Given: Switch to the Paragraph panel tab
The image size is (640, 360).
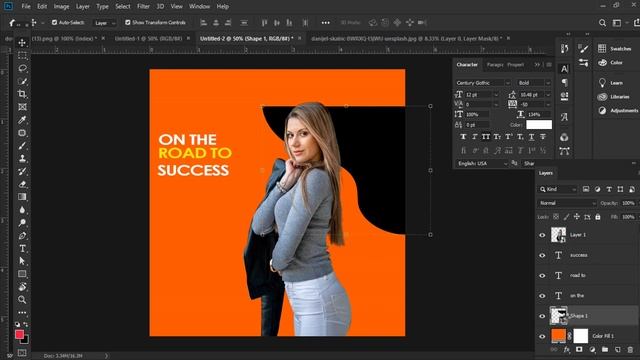Looking at the screenshot, I should (495, 64).
